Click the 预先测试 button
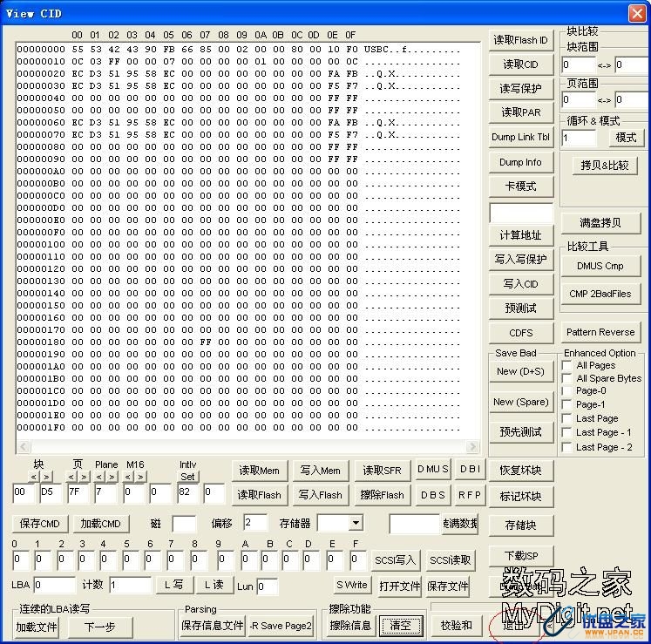The image size is (651, 644). click(x=521, y=432)
